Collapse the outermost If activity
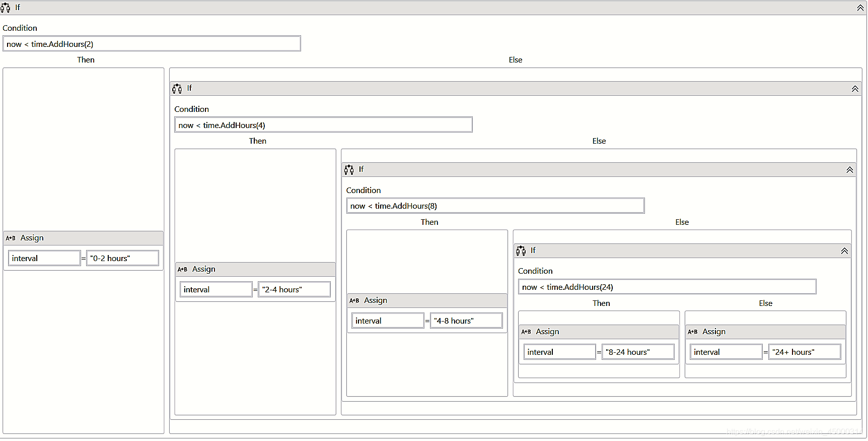Image resolution: width=868 pixels, height=441 pixels. pyautogui.click(x=860, y=8)
